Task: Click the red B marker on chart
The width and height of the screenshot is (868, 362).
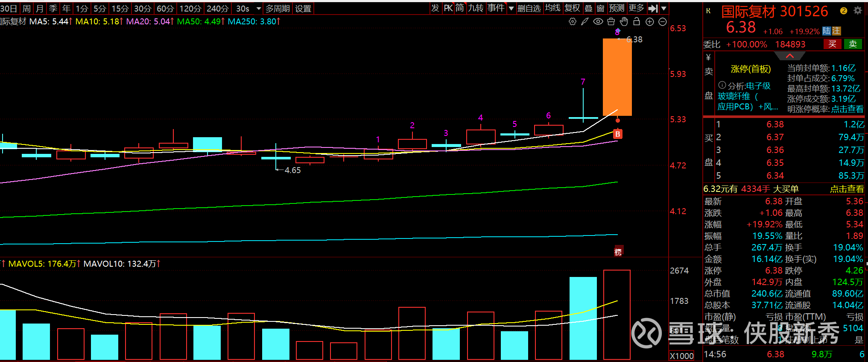Action: (x=617, y=134)
